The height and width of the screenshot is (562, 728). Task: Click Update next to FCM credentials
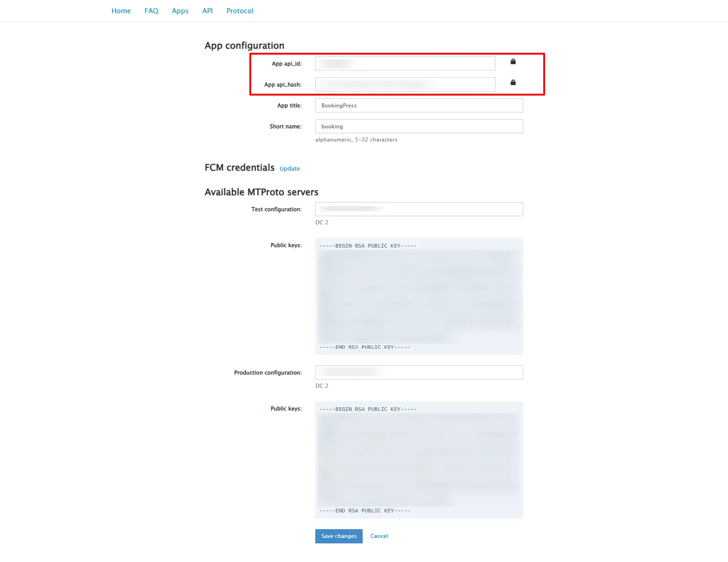[x=290, y=169]
